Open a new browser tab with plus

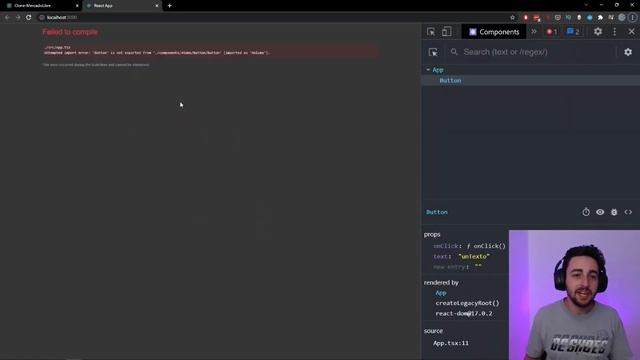click(x=169, y=6)
